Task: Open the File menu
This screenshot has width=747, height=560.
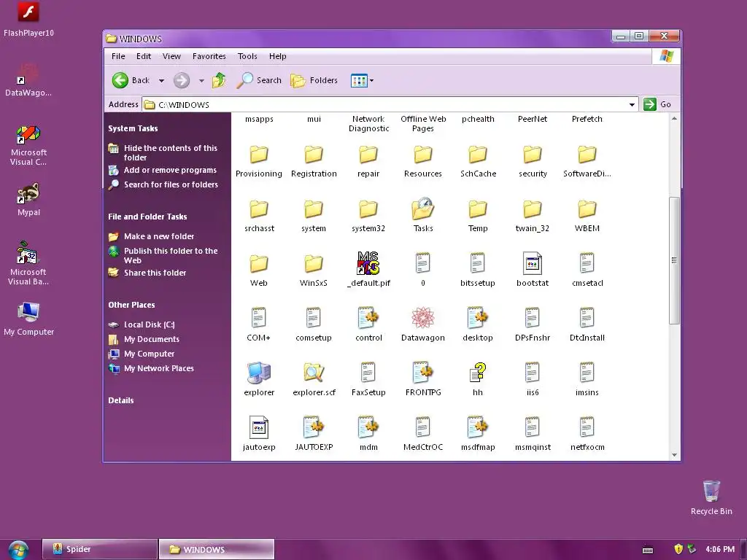Action: [118, 56]
